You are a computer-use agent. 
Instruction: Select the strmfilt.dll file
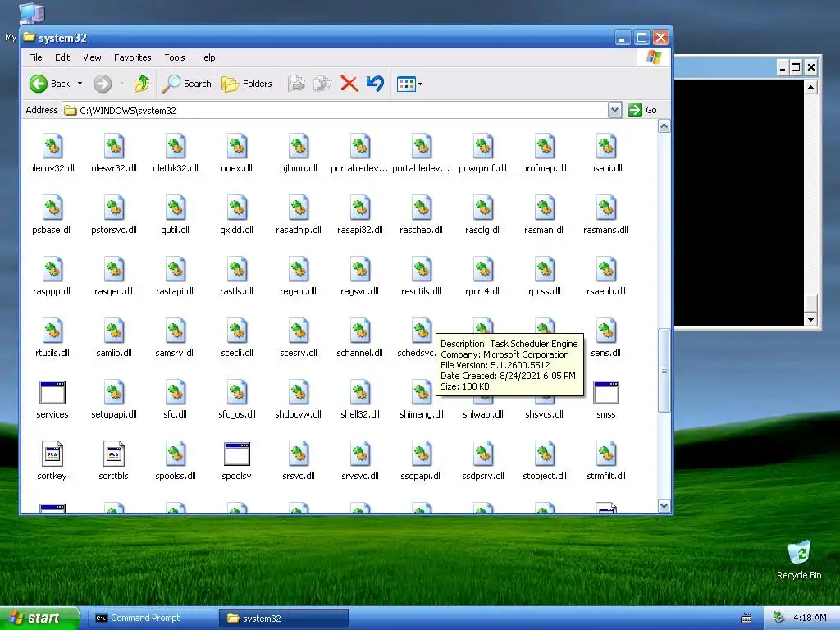(x=606, y=461)
